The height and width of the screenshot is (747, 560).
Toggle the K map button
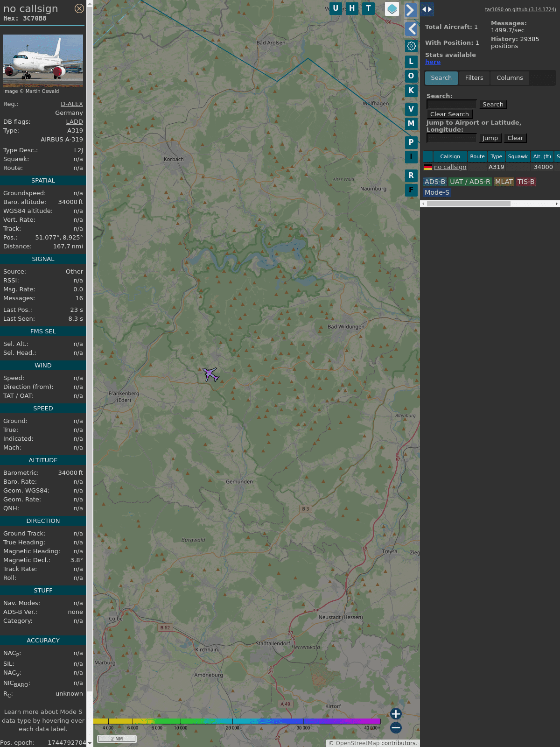(x=411, y=91)
